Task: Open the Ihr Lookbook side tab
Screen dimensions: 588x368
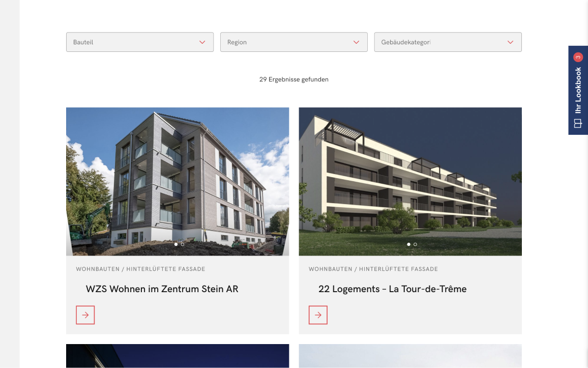Action: pyautogui.click(x=578, y=90)
